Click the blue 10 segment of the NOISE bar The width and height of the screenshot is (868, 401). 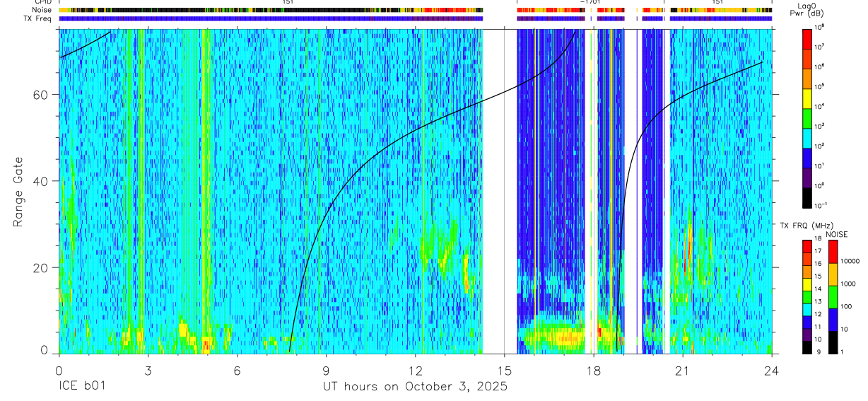click(x=833, y=320)
